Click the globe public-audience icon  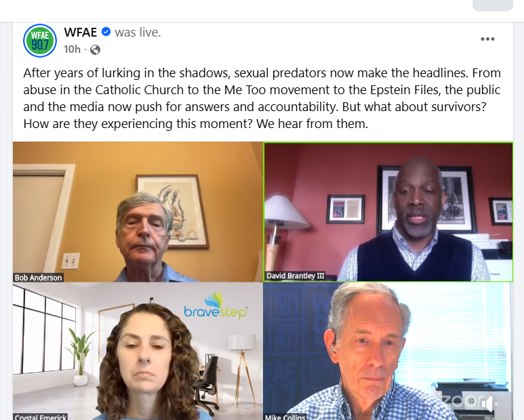[96, 49]
